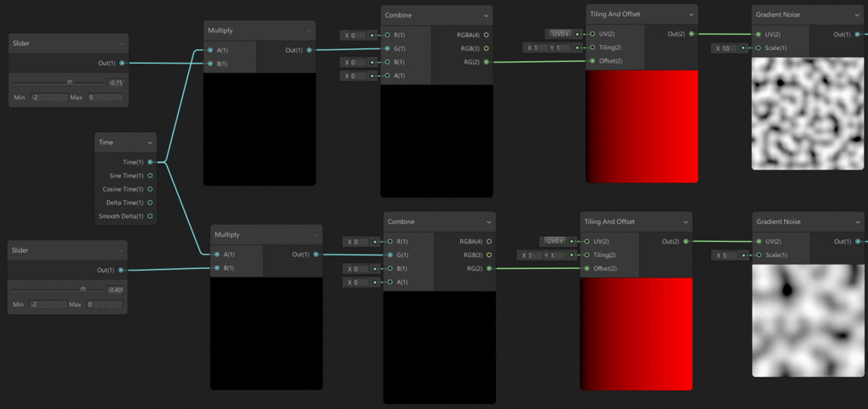This screenshot has height=409, width=868.
Task: Click the Scale(1) port on Gradient Noise Scale 5
Action: 758,255
